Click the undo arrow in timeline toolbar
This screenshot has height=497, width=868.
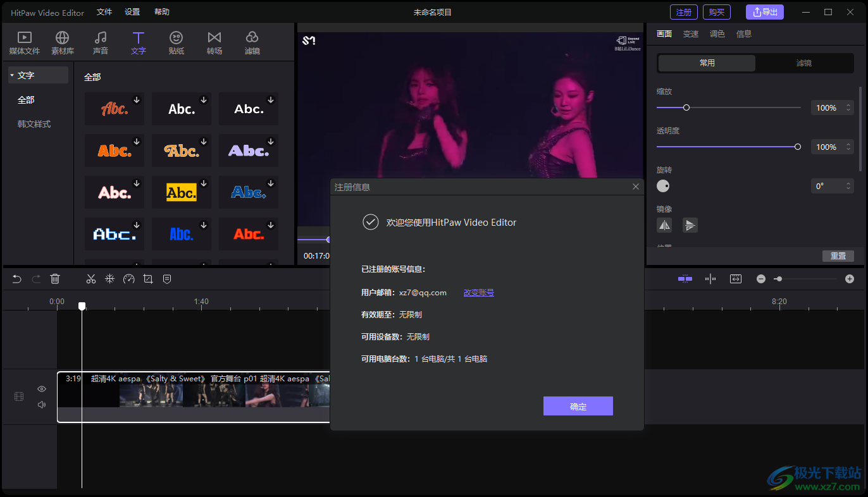click(x=17, y=279)
